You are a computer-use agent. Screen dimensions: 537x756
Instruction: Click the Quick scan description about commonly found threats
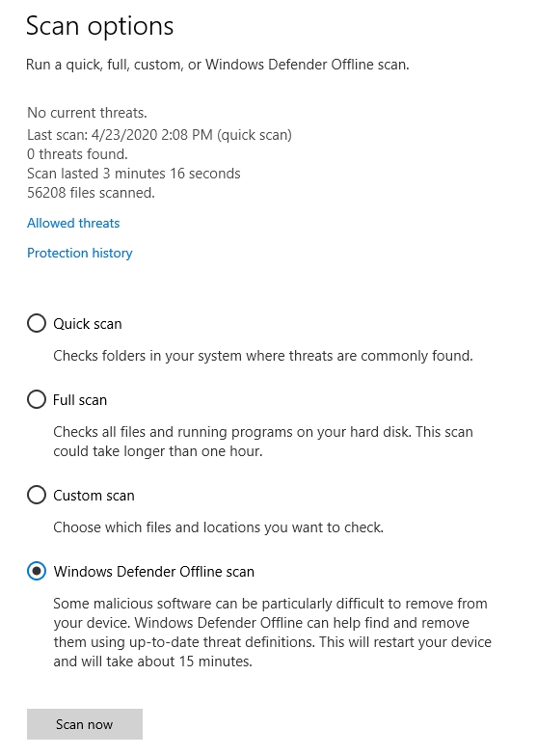pos(263,356)
